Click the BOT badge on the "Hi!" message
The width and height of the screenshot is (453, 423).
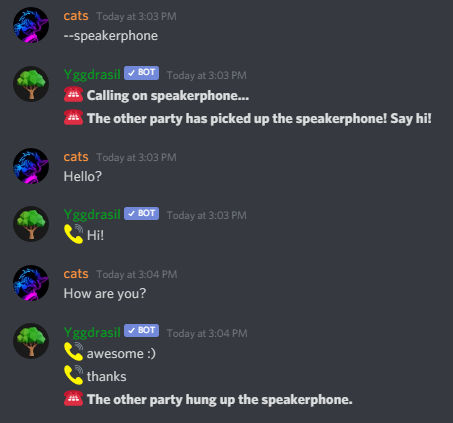tap(142, 213)
